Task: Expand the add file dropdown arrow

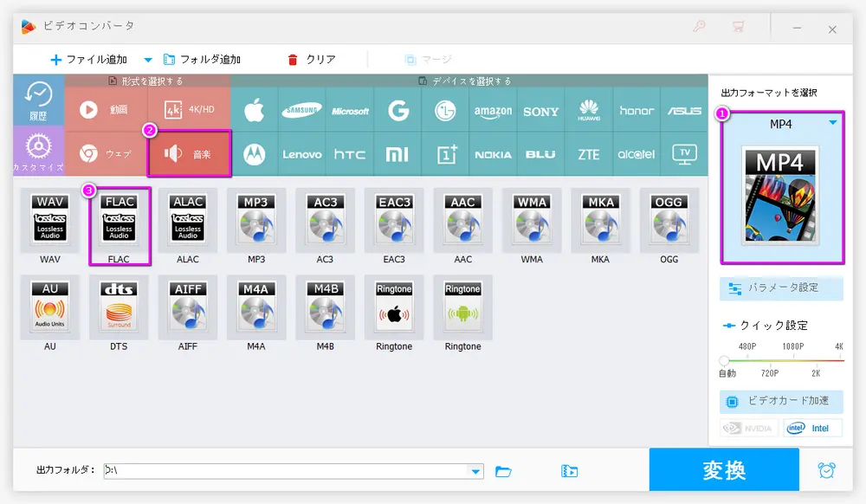Action: coord(147,60)
